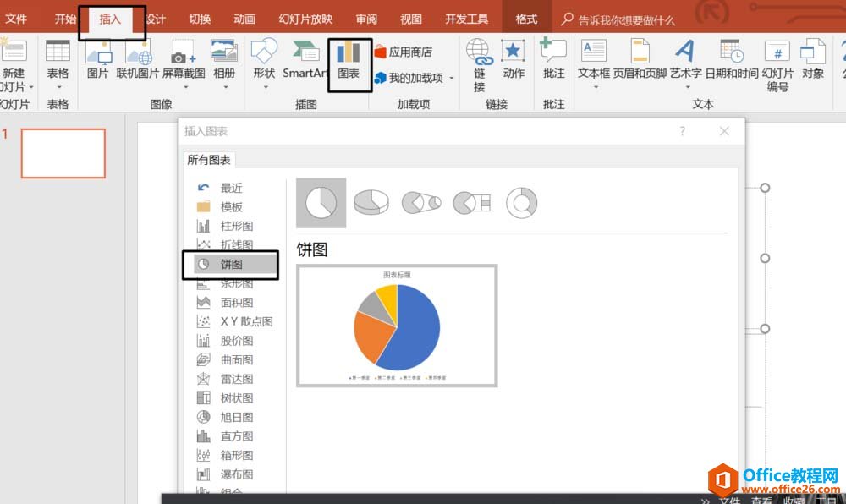Switch to the 插入 ribbon tab

click(111, 19)
